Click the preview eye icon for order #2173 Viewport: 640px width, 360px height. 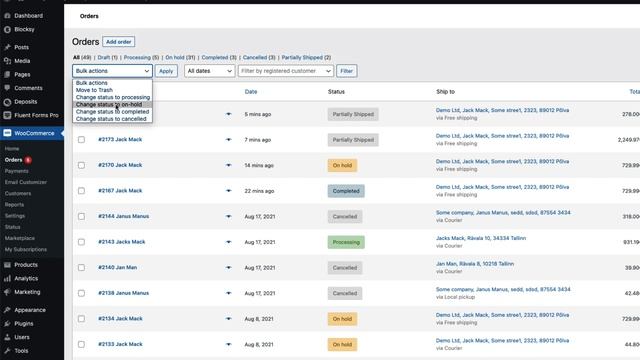point(228,140)
